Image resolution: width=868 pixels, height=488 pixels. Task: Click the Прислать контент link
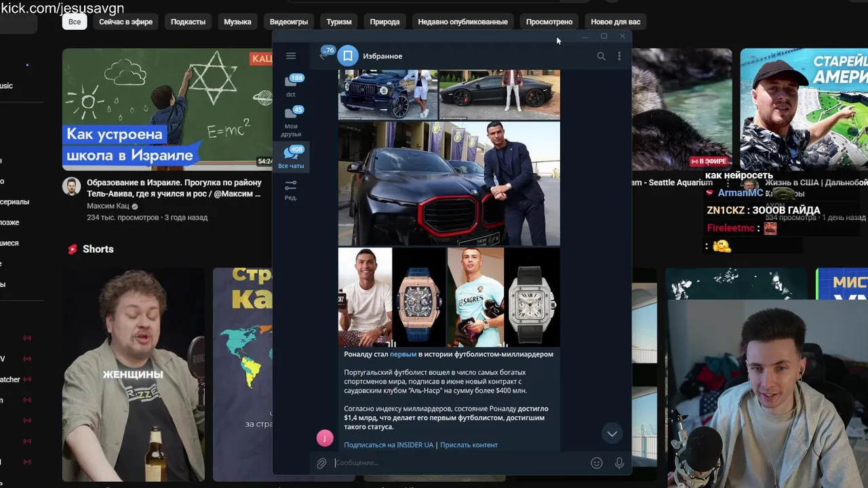(469, 445)
